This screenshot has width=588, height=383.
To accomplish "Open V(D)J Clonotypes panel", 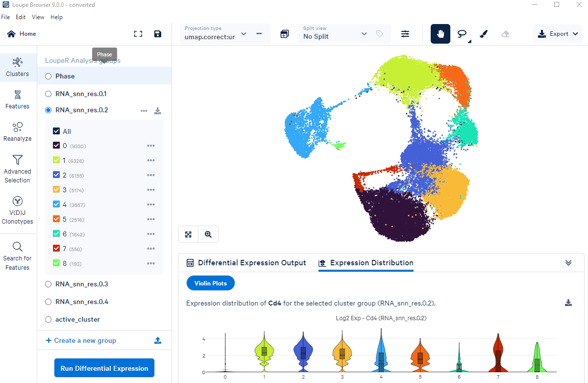I will (18, 210).
